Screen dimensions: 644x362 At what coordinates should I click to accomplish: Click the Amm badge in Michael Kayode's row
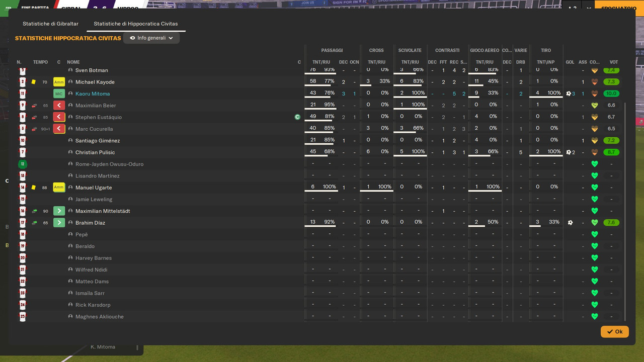59,82
